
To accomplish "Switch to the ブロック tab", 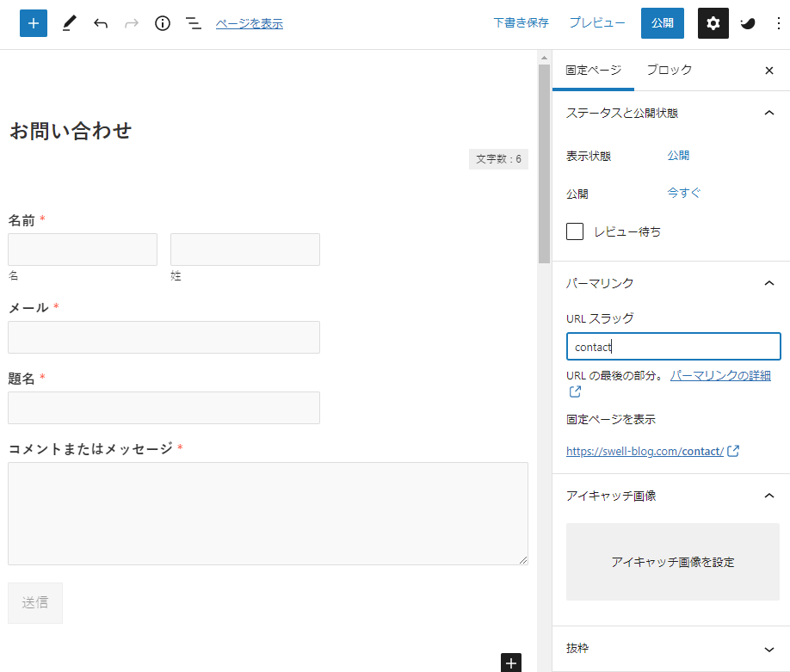I will click(669, 71).
